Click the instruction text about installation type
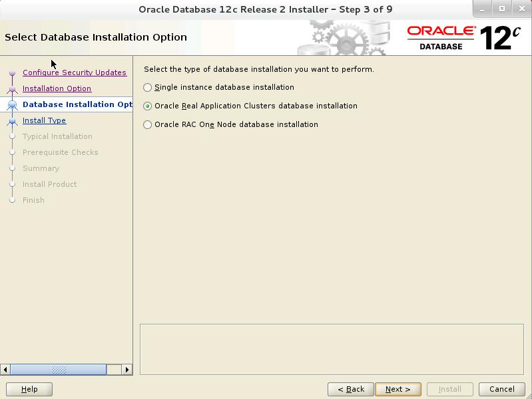Screen dimensions: 532x399 [259, 69]
